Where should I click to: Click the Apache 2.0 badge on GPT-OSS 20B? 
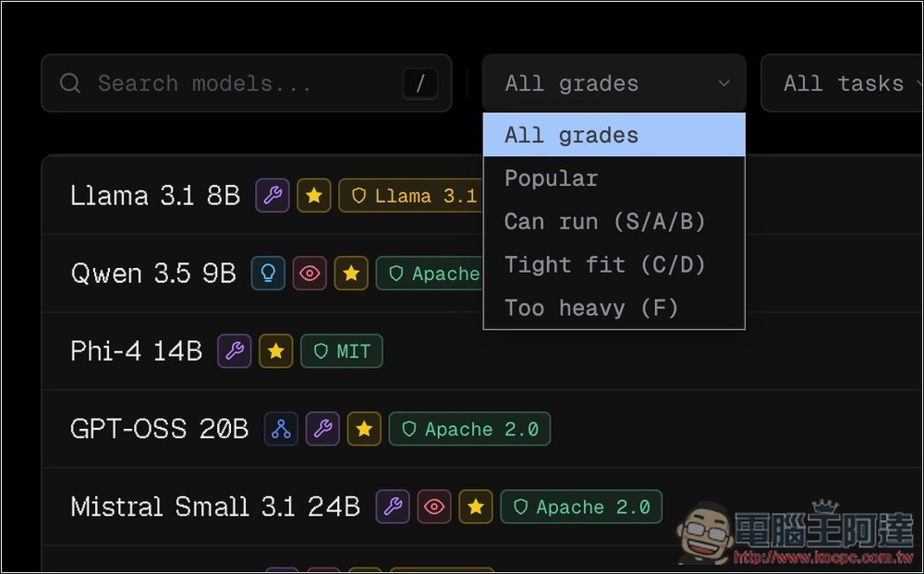[x=469, y=429]
